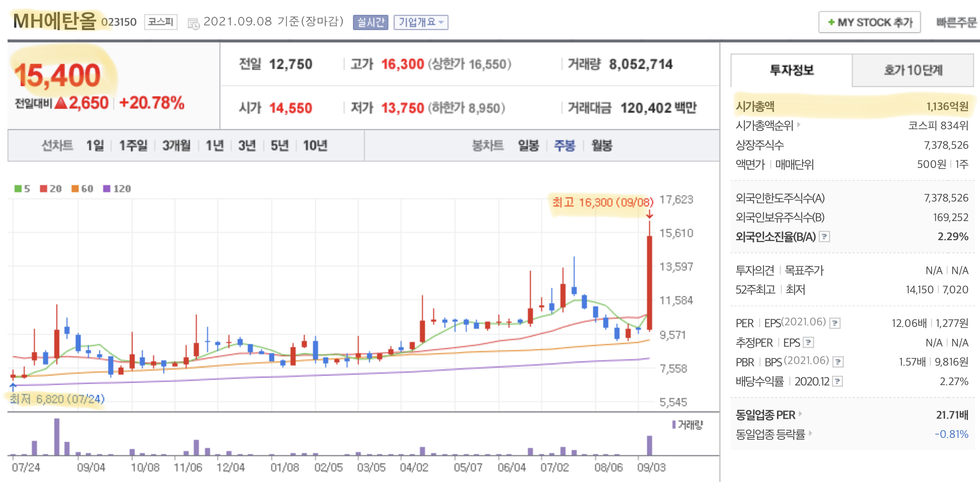The width and height of the screenshot is (980, 482).
Task: Click the 거래량 legend marker in volume chart
Action: click(674, 424)
